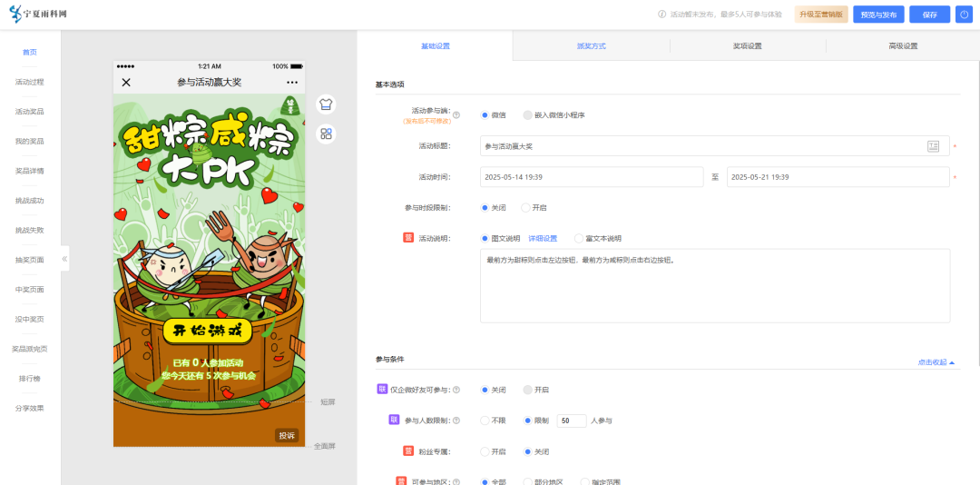Open 挑战成功 in the left sidebar
The width and height of the screenshot is (980, 485).
point(30,201)
